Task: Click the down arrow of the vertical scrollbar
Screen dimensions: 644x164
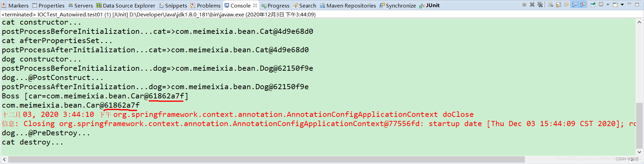Action: point(639,152)
